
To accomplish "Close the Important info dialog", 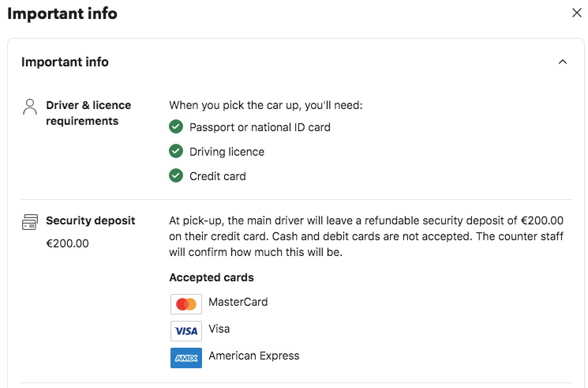I will point(576,13).
